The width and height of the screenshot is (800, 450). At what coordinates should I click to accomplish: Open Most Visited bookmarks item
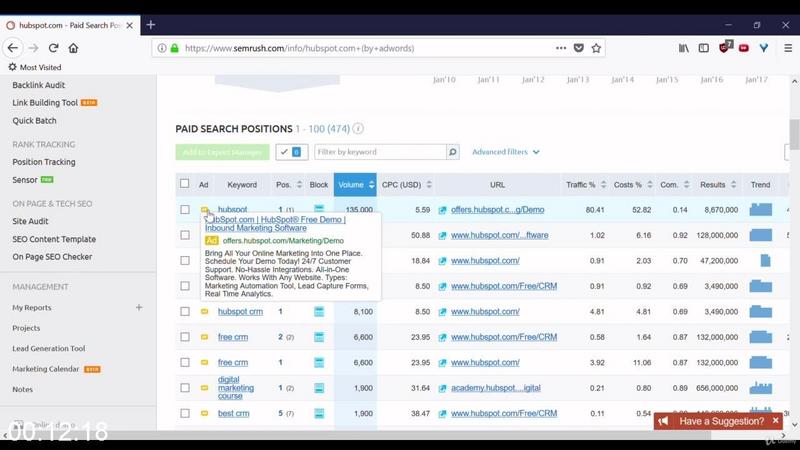35,67
